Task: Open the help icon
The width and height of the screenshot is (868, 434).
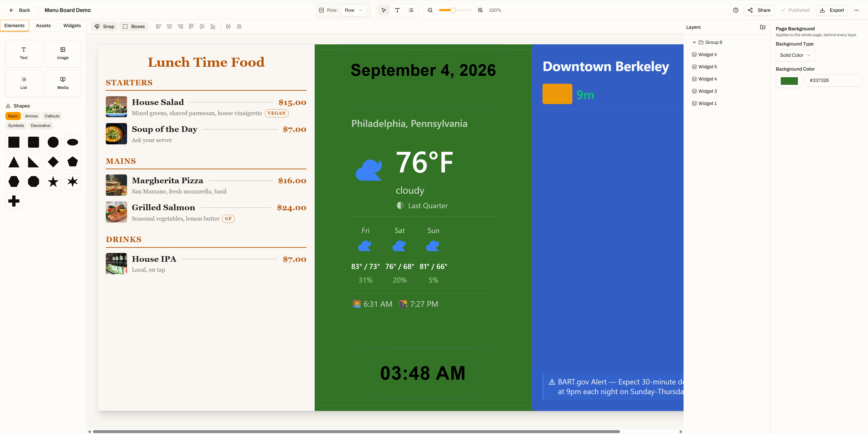Action: [x=736, y=10]
